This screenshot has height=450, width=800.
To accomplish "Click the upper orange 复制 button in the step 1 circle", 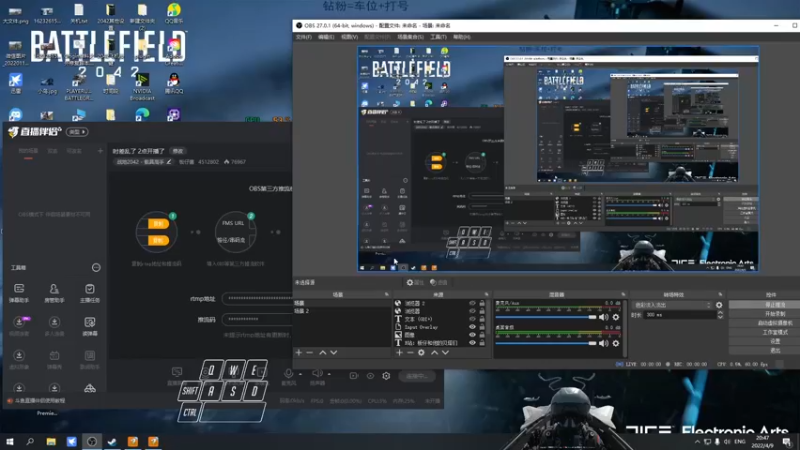I will click(x=158, y=224).
